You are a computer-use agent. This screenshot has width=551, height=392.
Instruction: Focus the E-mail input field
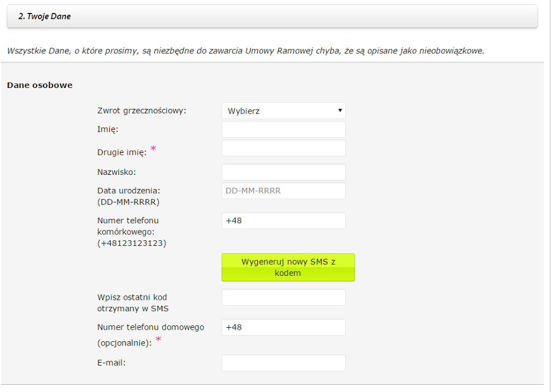pyautogui.click(x=283, y=363)
